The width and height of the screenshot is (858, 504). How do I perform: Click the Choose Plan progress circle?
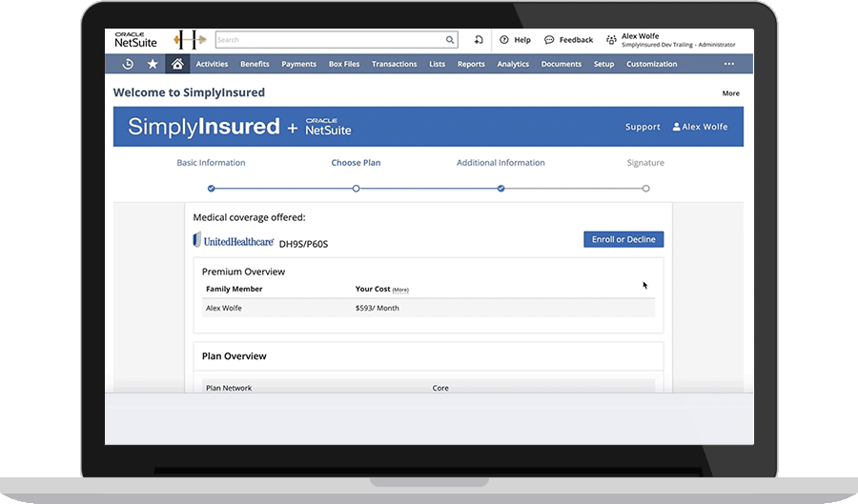pos(357,189)
